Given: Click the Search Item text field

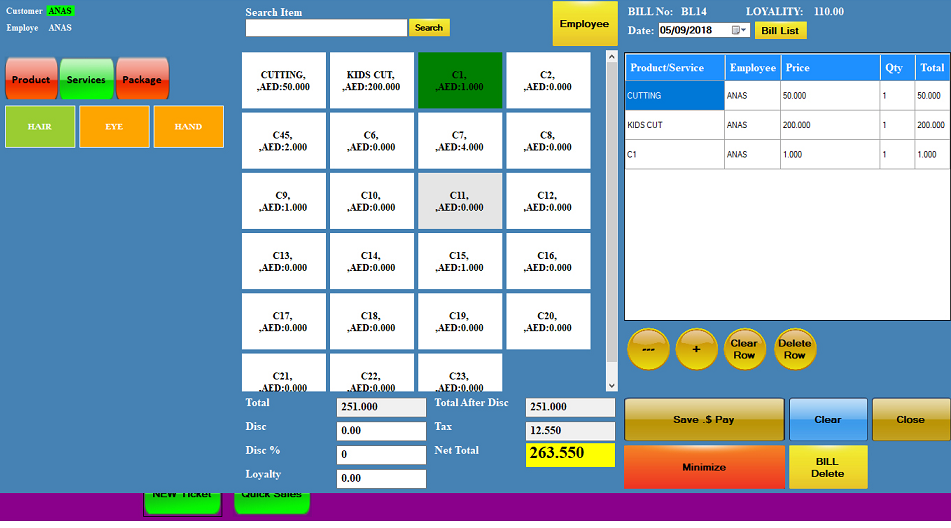Looking at the screenshot, I should tap(326, 28).
